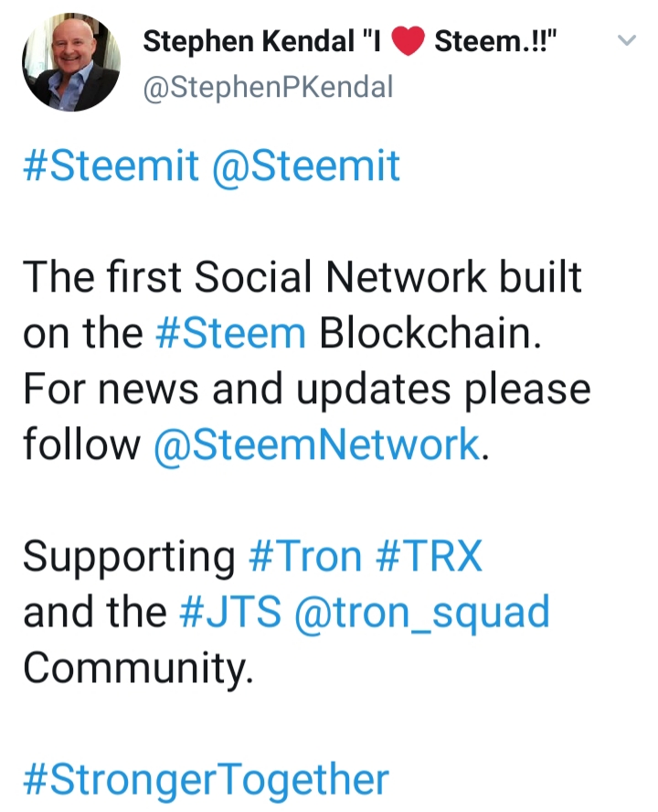The image size is (658, 812).
Task: Open the #Steem hashtag link
Action: pos(230,333)
